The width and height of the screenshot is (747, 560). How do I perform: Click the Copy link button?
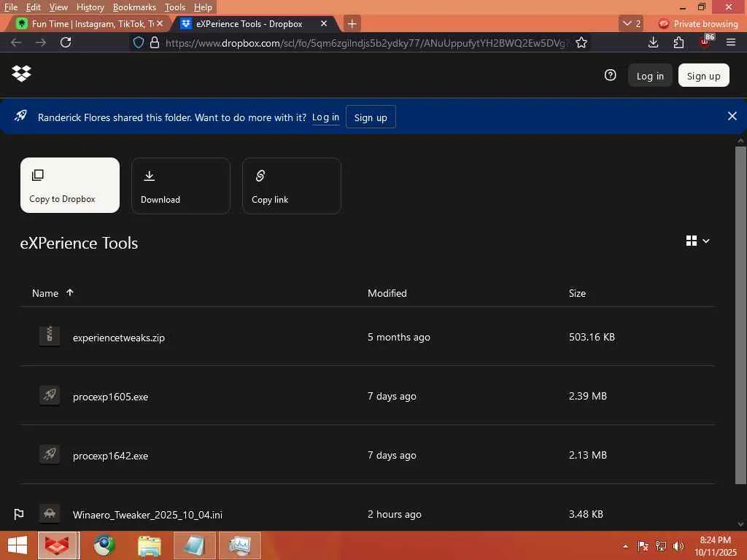(x=292, y=186)
